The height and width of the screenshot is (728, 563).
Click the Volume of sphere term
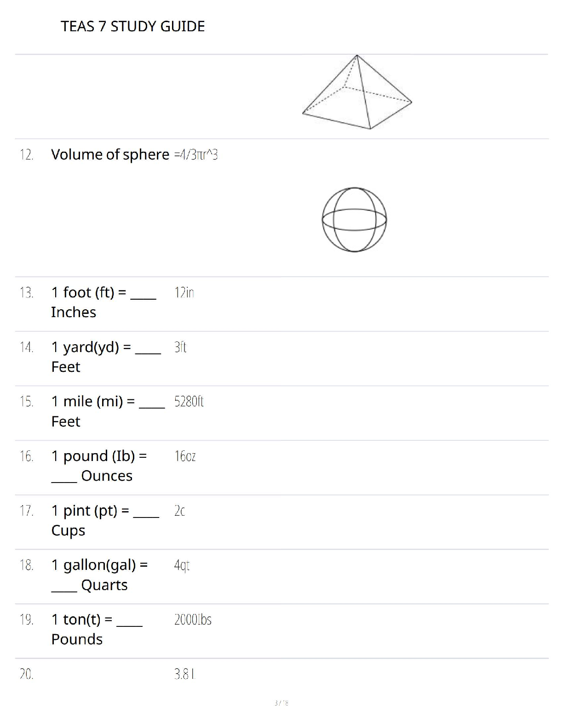110,155
